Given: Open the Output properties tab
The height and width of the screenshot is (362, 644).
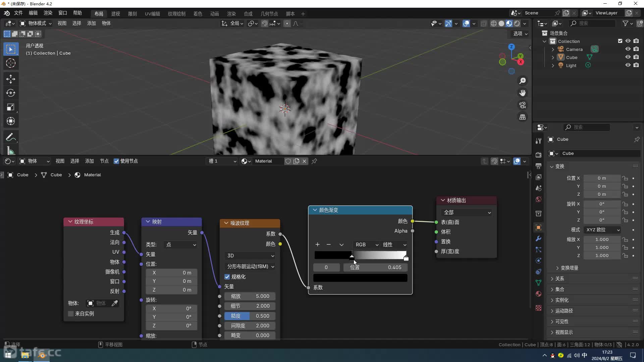Looking at the screenshot, I should (538, 166).
